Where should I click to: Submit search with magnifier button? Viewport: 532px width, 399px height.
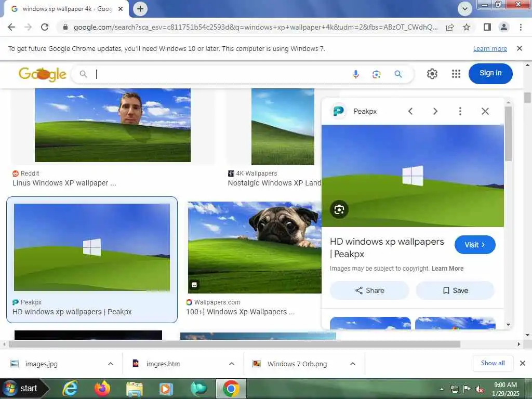click(x=398, y=74)
